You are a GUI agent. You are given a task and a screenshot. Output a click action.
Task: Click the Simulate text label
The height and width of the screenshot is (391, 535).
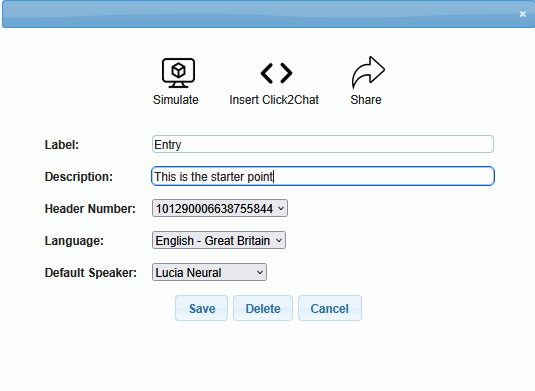tap(176, 100)
